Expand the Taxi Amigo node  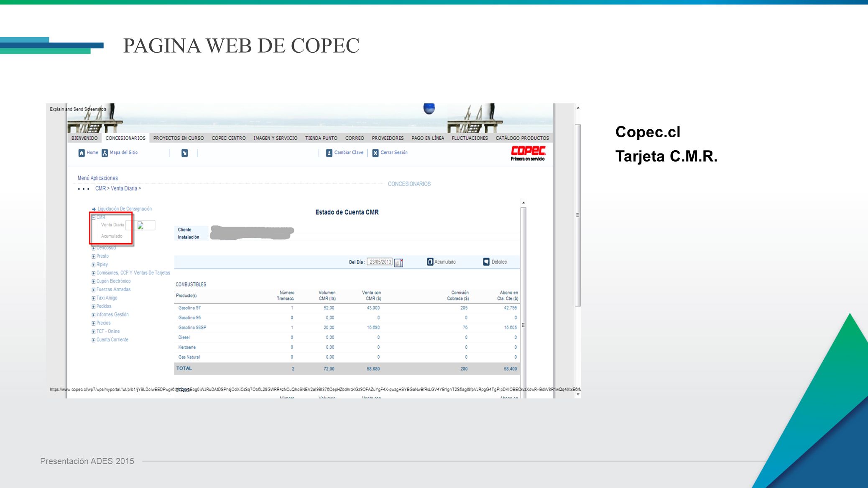point(94,298)
